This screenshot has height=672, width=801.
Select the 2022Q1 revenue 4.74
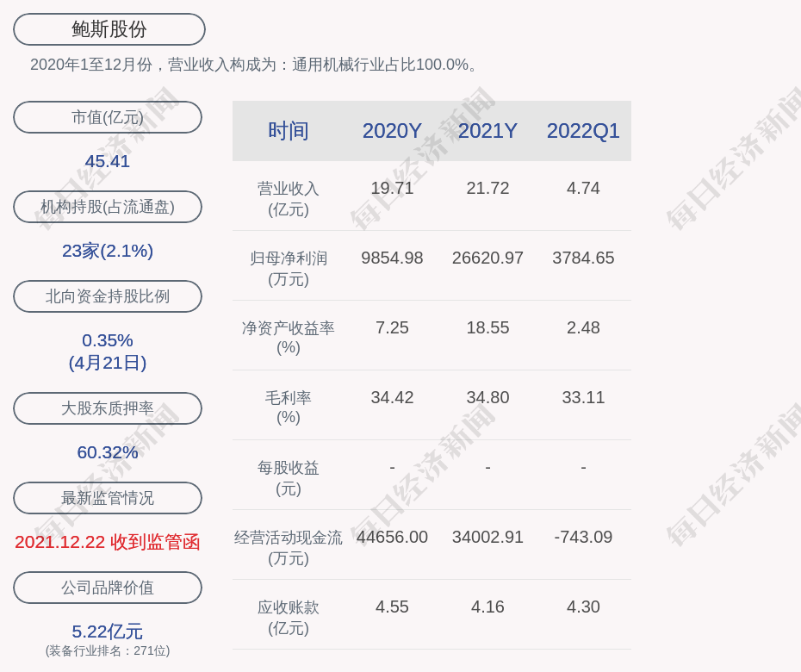(x=583, y=188)
